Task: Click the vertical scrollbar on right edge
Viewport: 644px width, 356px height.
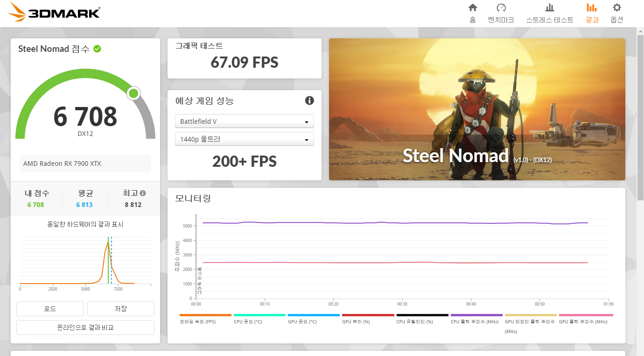Action: click(640, 117)
